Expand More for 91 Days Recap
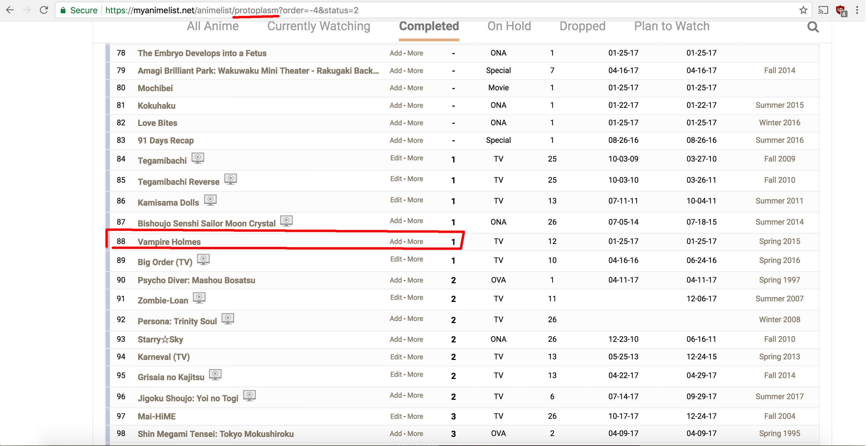Image resolution: width=868 pixels, height=446 pixels. click(415, 140)
